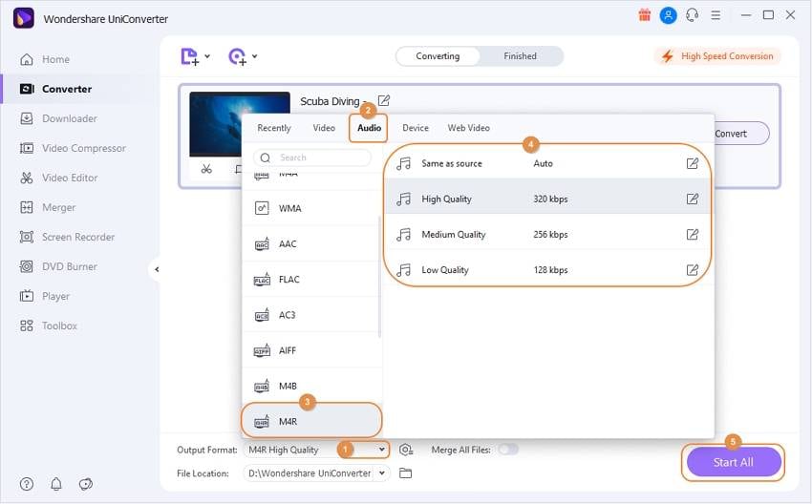Screen dimensions: 812x504
Task: Enable High Speed Conversion
Action: click(717, 56)
